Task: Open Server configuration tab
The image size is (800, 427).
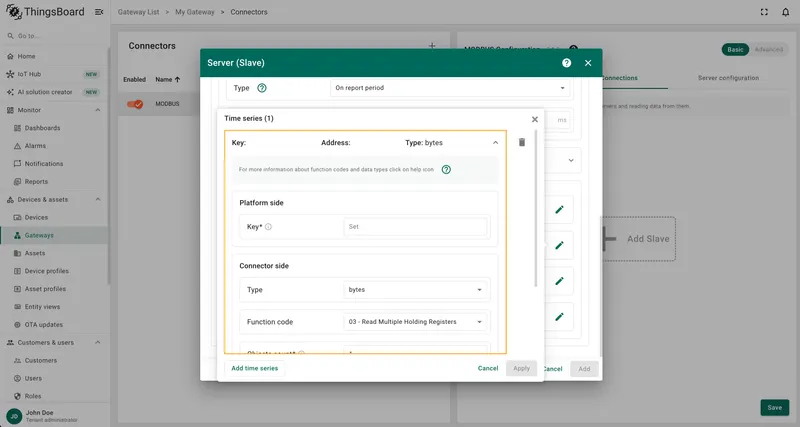Action: point(728,78)
